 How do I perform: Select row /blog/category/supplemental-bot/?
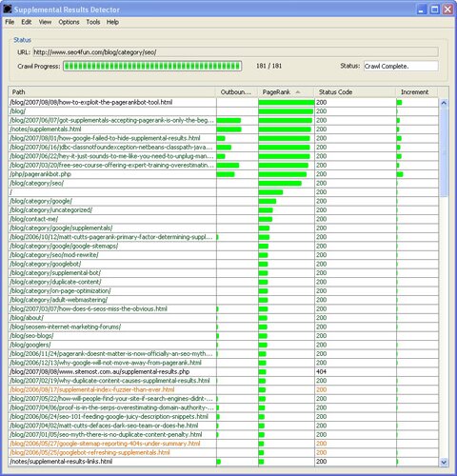pos(224,272)
